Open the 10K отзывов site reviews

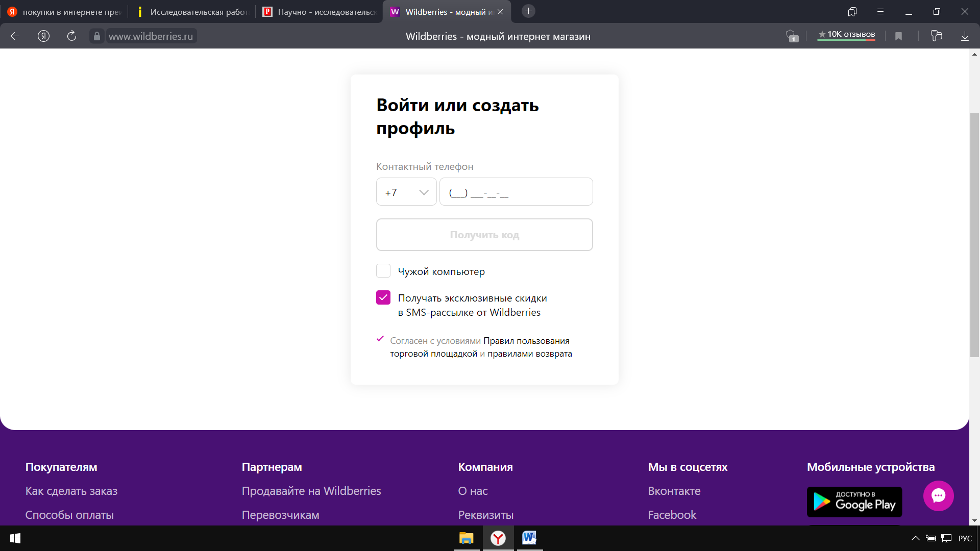846,35
